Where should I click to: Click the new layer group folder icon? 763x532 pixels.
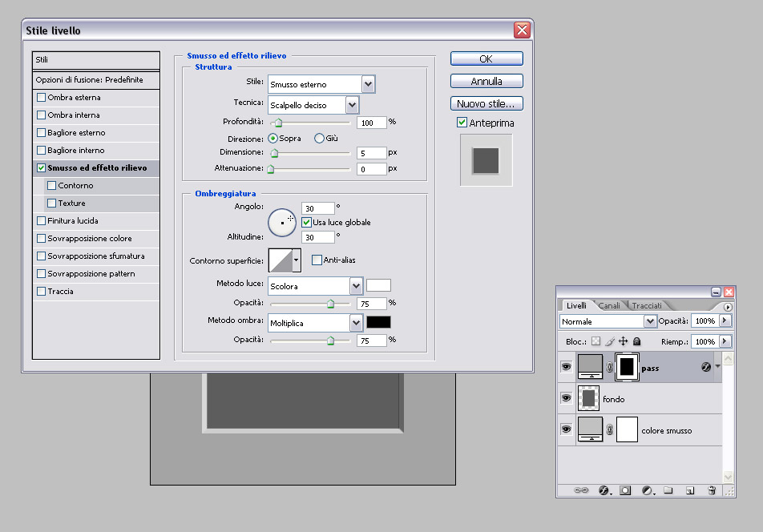pyautogui.click(x=668, y=490)
